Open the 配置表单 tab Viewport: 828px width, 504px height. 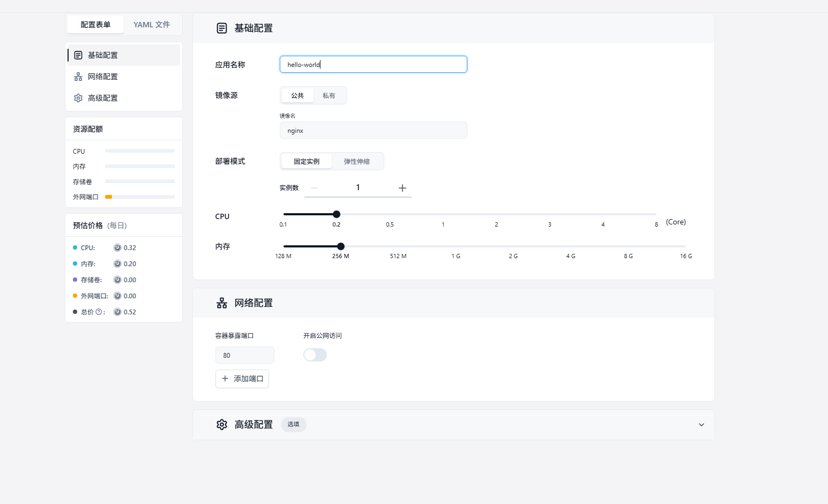(95, 25)
